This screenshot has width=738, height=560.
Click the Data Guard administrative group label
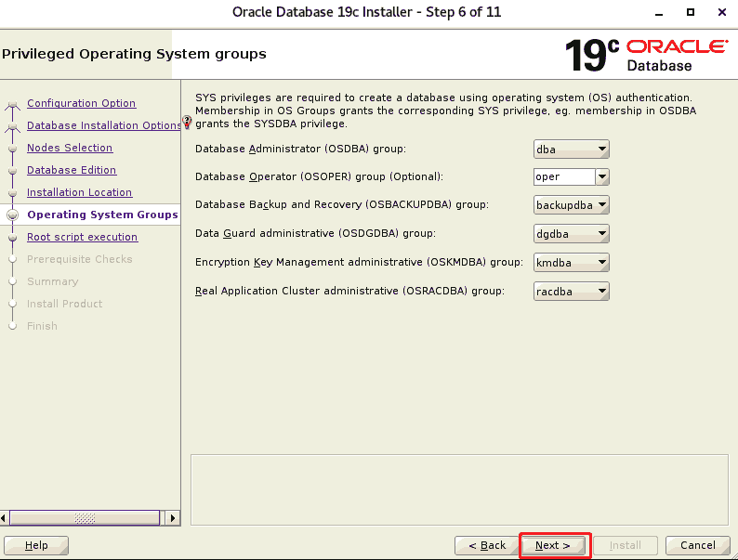point(315,233)
